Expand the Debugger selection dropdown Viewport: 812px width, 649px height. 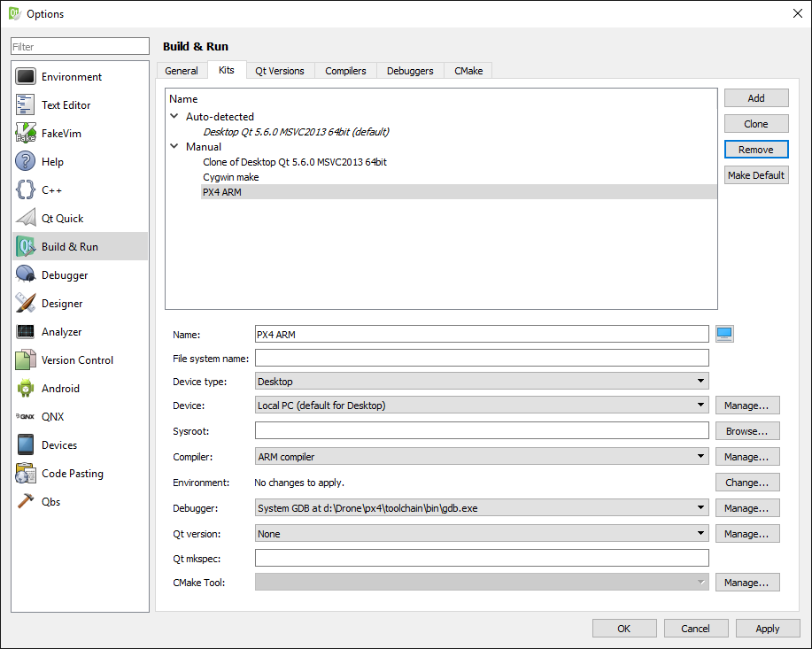[x=481, y=508]
